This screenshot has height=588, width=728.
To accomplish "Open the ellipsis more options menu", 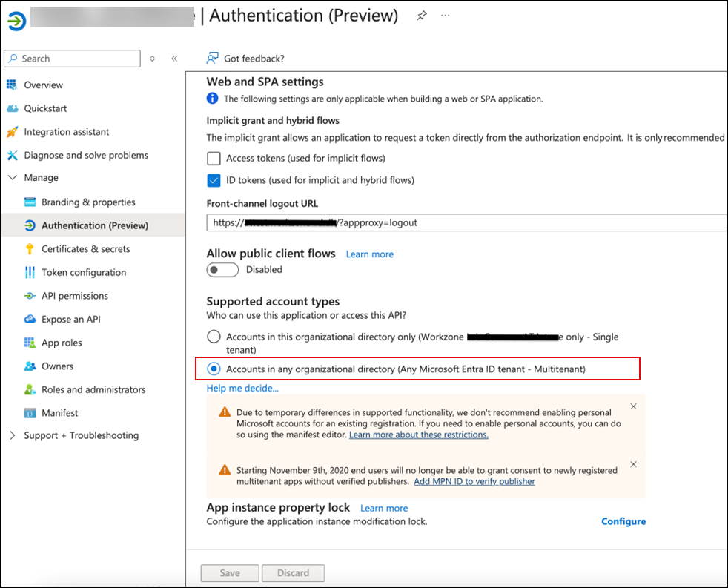I will point(446,16).
